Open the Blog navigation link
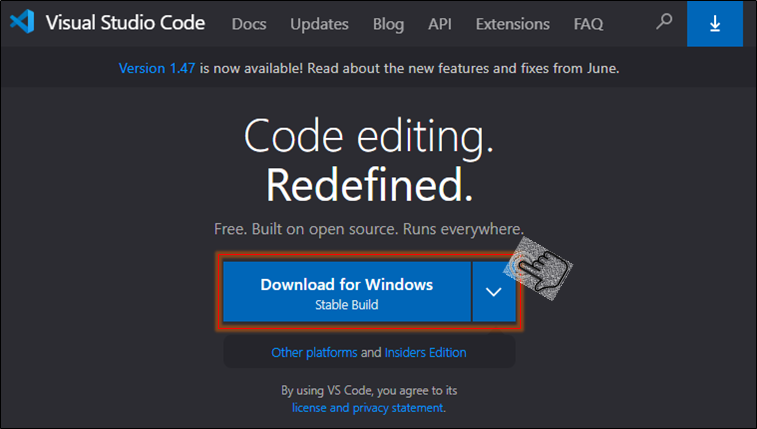 point(388,24)
